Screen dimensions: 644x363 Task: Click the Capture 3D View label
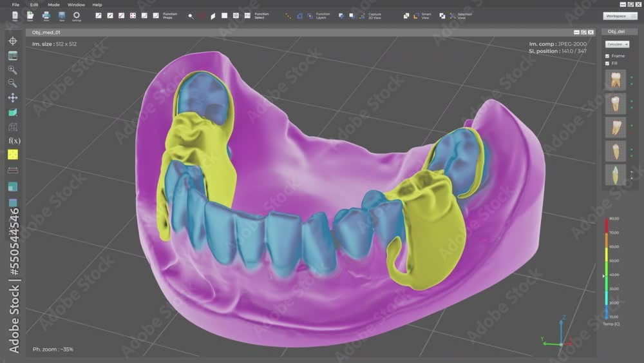point(375,16)
